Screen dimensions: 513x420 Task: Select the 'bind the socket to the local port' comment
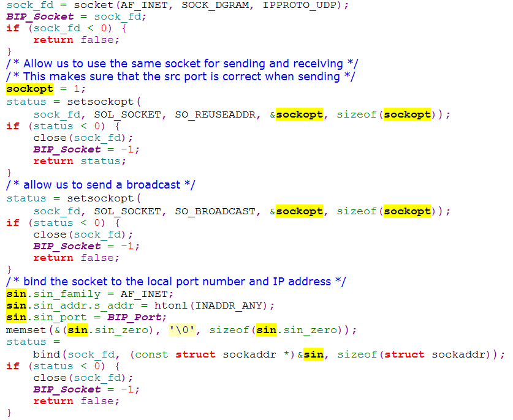(176, 282)
